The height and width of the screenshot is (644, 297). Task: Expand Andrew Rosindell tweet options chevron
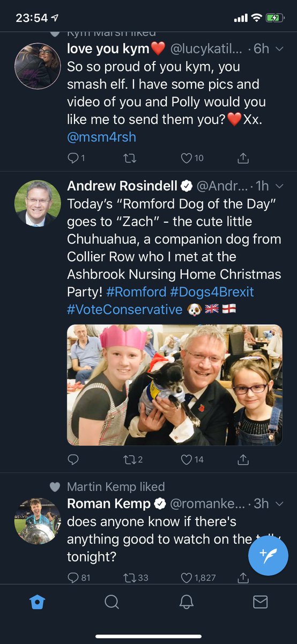279,186
